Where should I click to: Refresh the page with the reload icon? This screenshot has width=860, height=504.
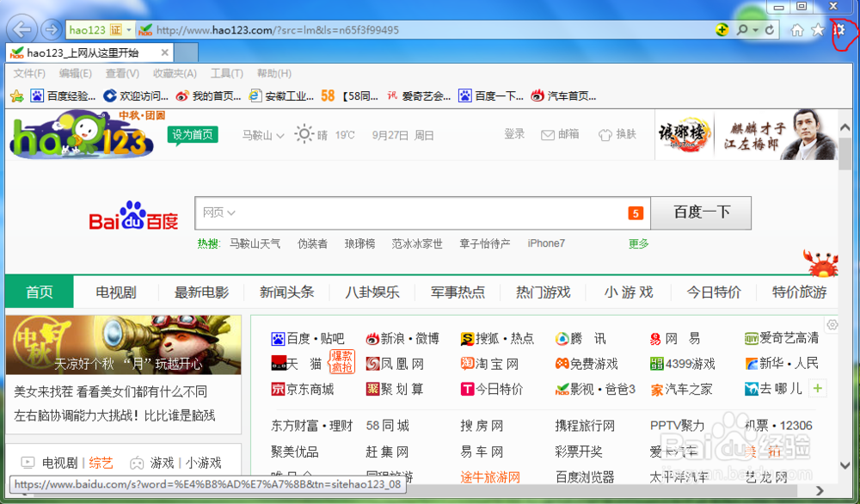(770, 30)
